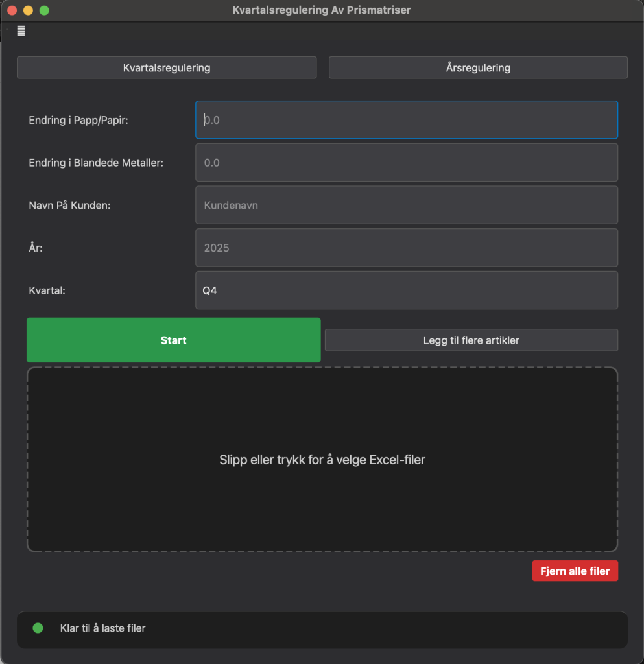
Task: Close the app with the red traffic light
Action: [11, 10]
